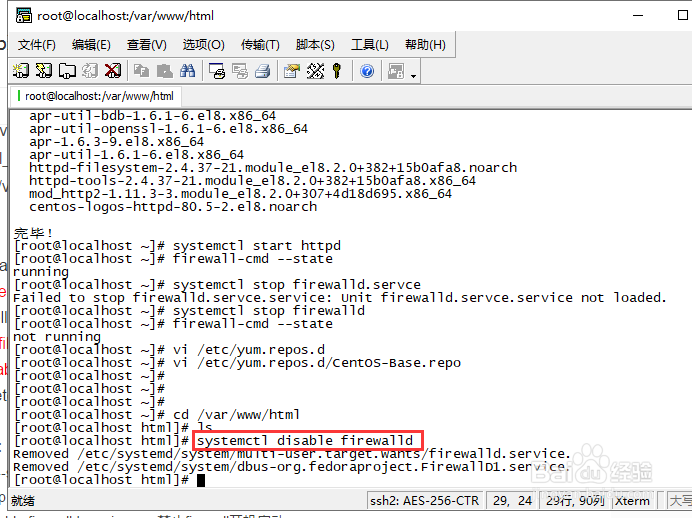Click the Quick Connect lightning icon
This screenshot has height=518, width=692.
pyautogui.click(x=44, y=71)
